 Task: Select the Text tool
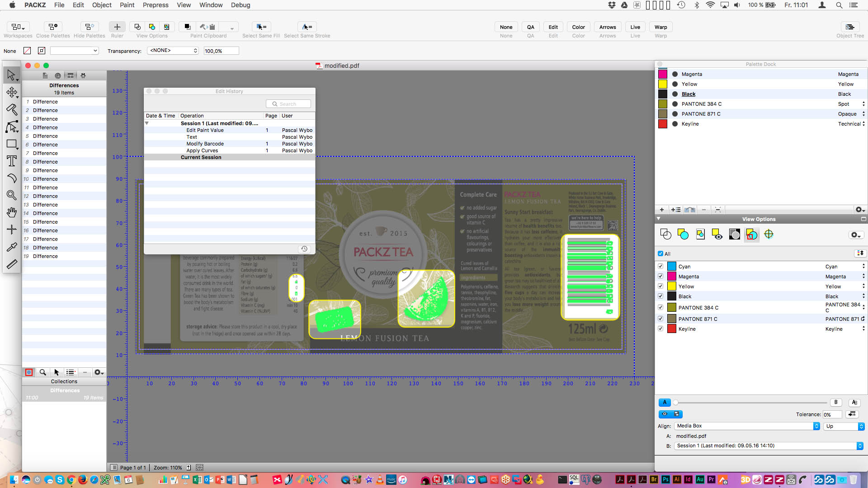(11, 161)
